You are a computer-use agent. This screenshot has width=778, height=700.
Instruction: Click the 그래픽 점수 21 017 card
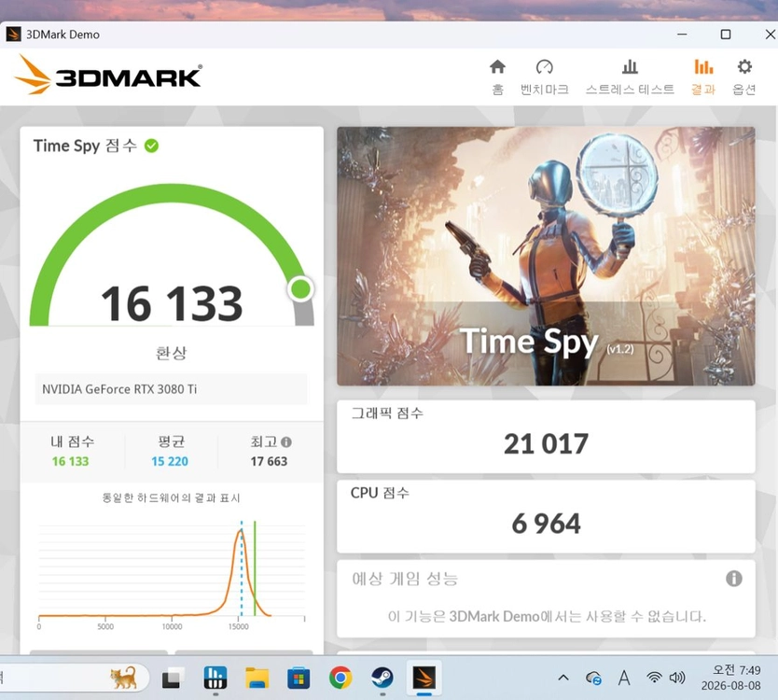tap(546, 437)
